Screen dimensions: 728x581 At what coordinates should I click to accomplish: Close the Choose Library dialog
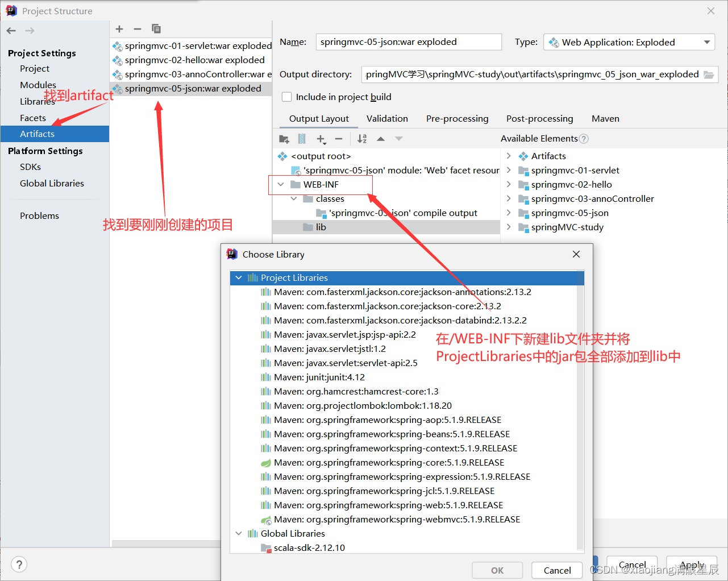pos(576,254)
